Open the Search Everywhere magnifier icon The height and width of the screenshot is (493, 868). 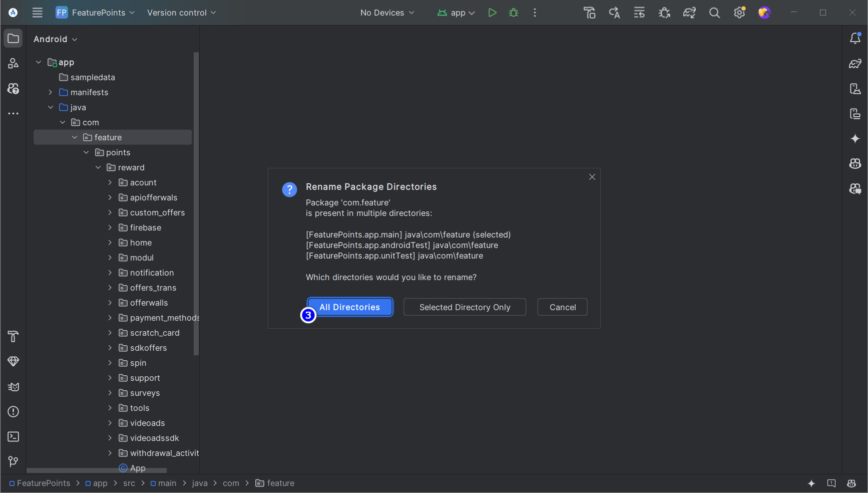click(x=714, y=13)
